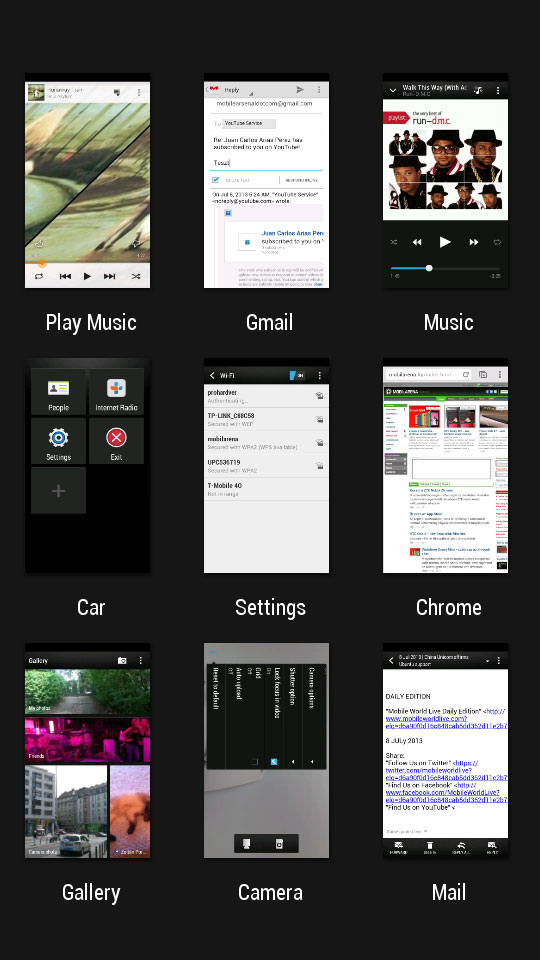This screenshot has width=540, height=960.
Task: Click the plus add tile in Car preview
Action: pos(59,490)
